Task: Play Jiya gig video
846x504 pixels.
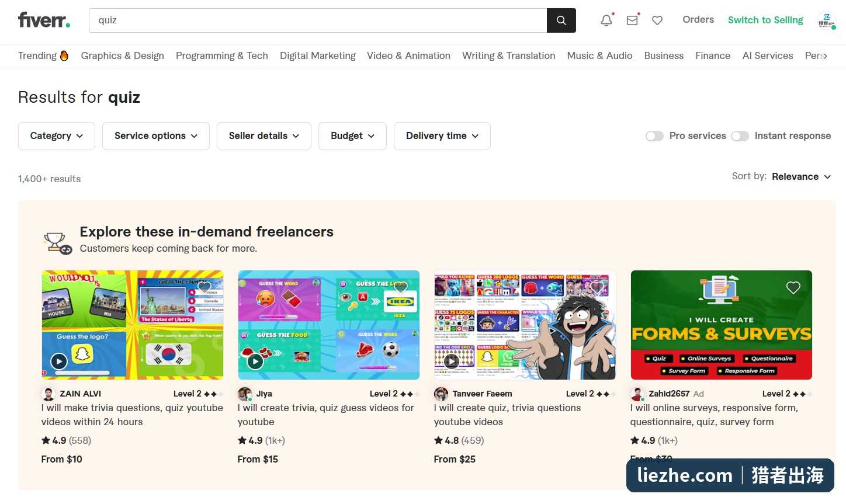Action: [x=255, y=362]
